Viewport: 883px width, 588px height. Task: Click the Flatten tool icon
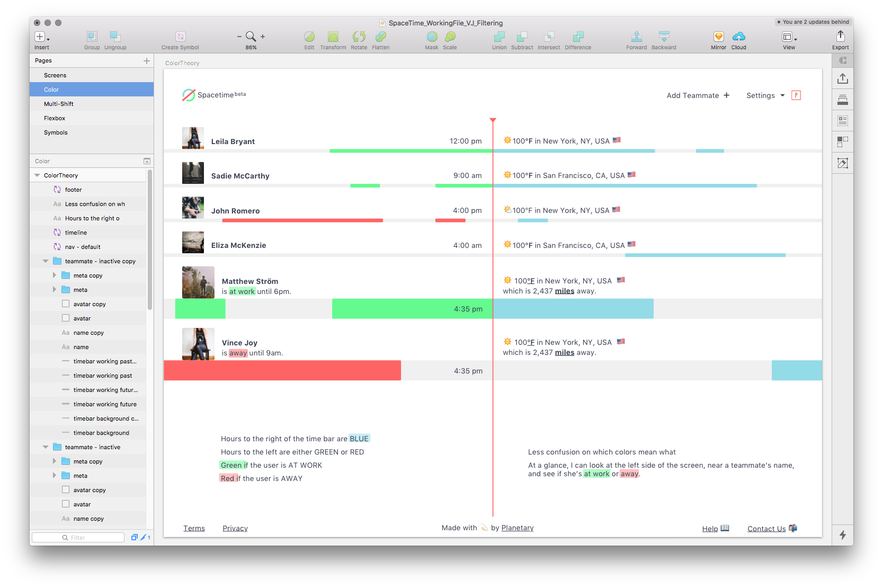coord(380,37)
